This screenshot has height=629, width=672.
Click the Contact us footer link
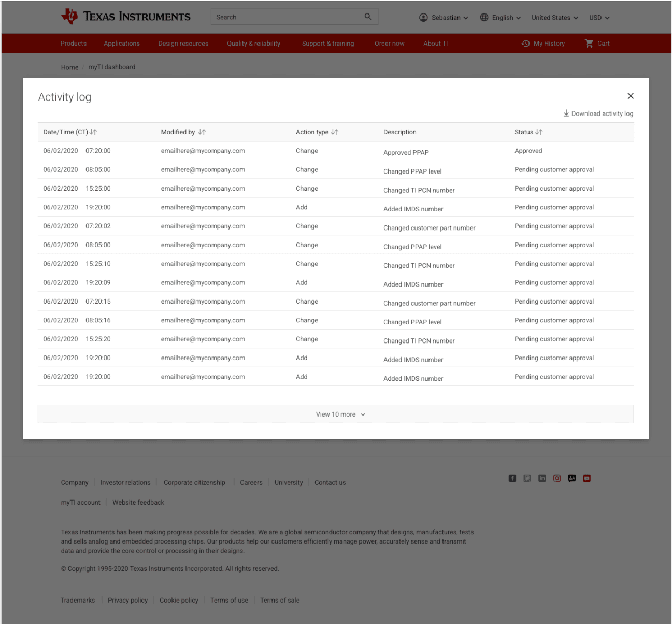pos(330,482)
